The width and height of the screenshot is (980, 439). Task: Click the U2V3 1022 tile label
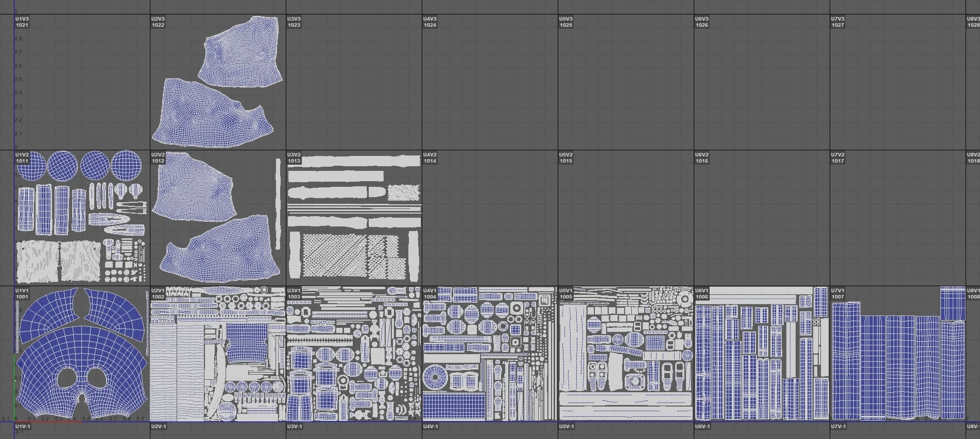coord(158,22)
